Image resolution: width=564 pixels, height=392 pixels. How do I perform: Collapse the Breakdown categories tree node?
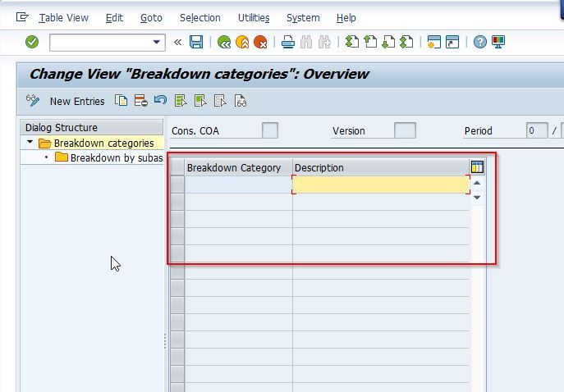click(30, 142)
